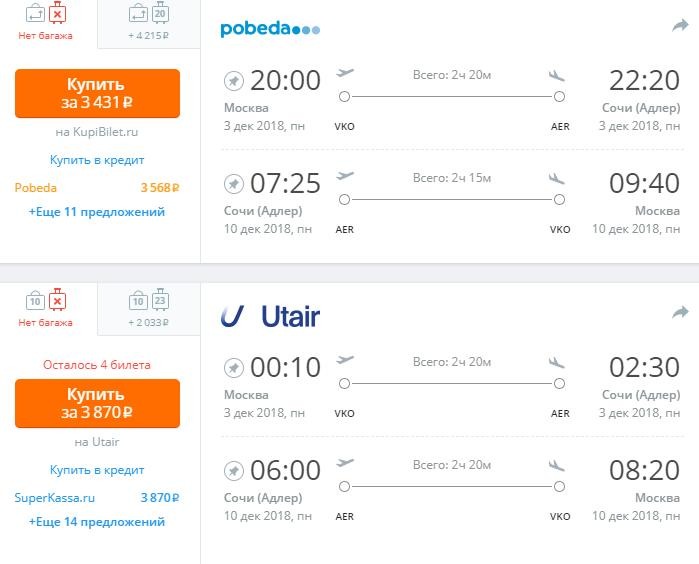Buy the ticket for 3 870₽
699x564 pixels.
[x=97, y=402]
